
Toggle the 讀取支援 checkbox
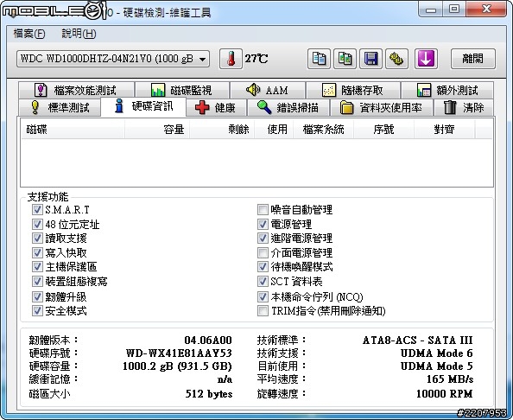point(37,238)
